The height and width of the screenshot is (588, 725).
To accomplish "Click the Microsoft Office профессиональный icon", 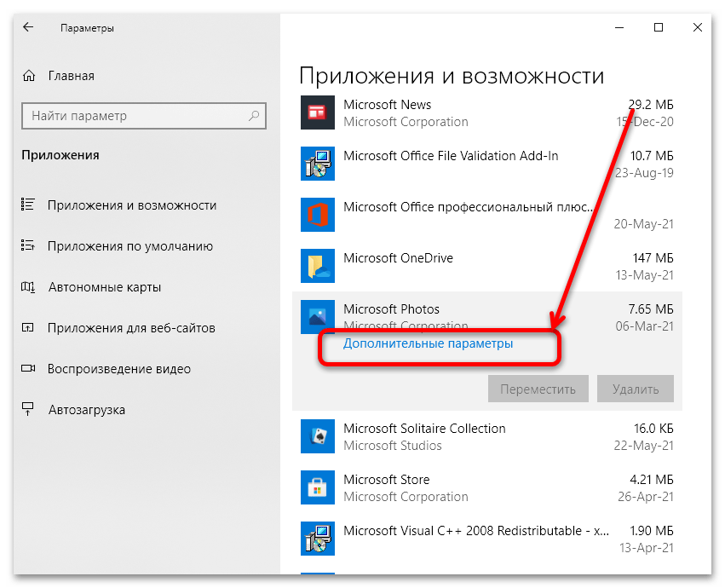I will [x=318, y=215].
